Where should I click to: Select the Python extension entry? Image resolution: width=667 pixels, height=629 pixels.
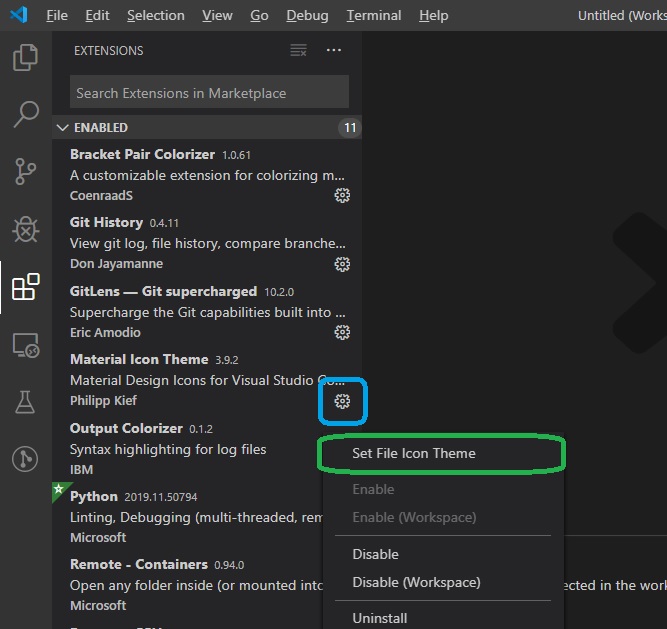[x=187, y=517]
